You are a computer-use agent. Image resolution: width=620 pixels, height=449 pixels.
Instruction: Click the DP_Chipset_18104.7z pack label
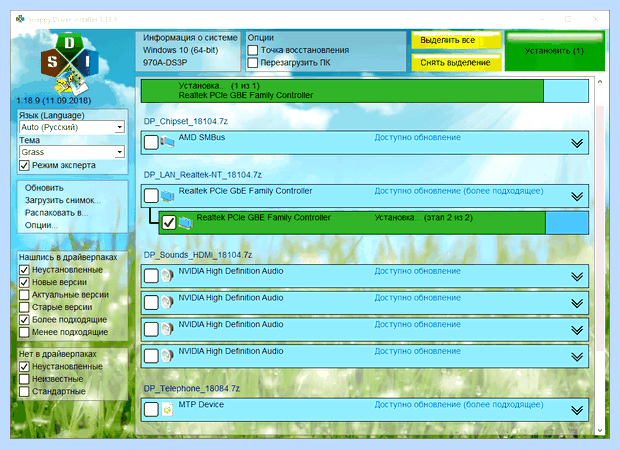pyautogui.click(x=185, y=121)
